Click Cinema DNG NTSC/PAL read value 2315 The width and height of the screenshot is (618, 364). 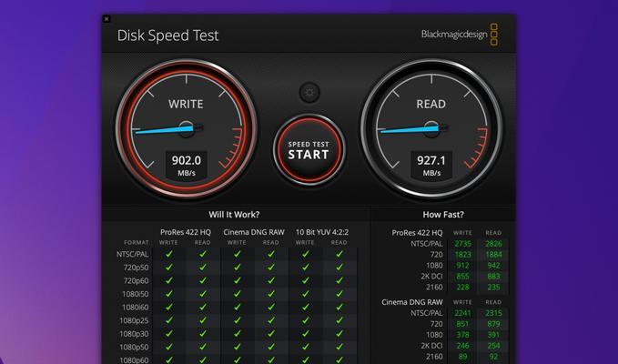pyautogui.click(x=493, y=313)
